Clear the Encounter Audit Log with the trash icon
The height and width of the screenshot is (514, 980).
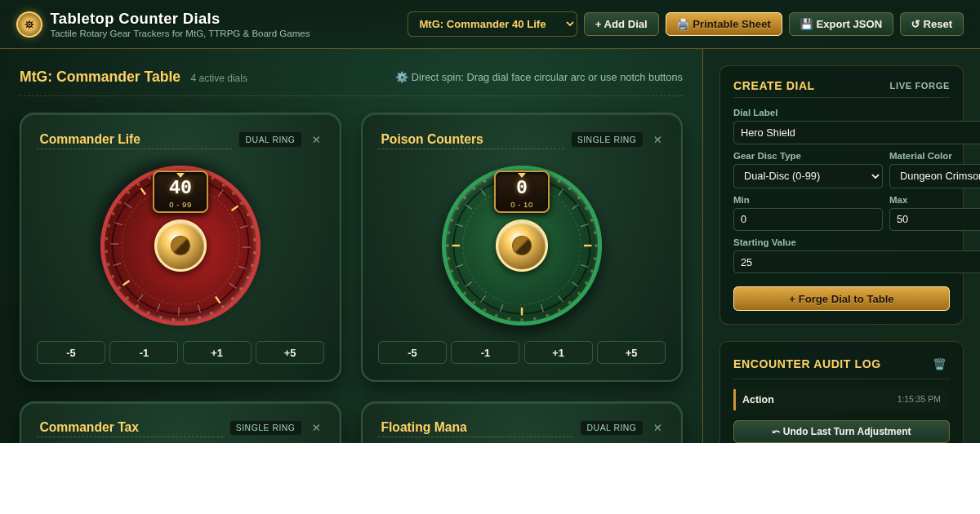click(x=939, y=364)
